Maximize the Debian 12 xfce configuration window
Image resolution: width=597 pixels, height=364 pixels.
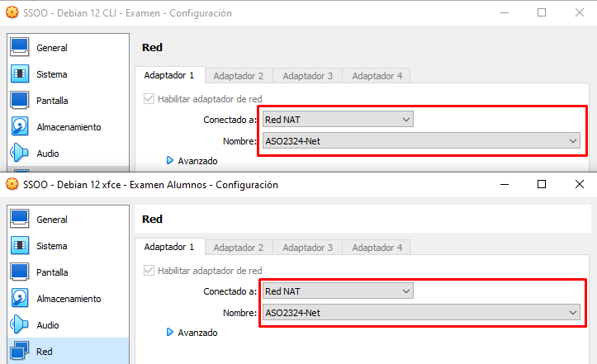click(x=541, y=185)
